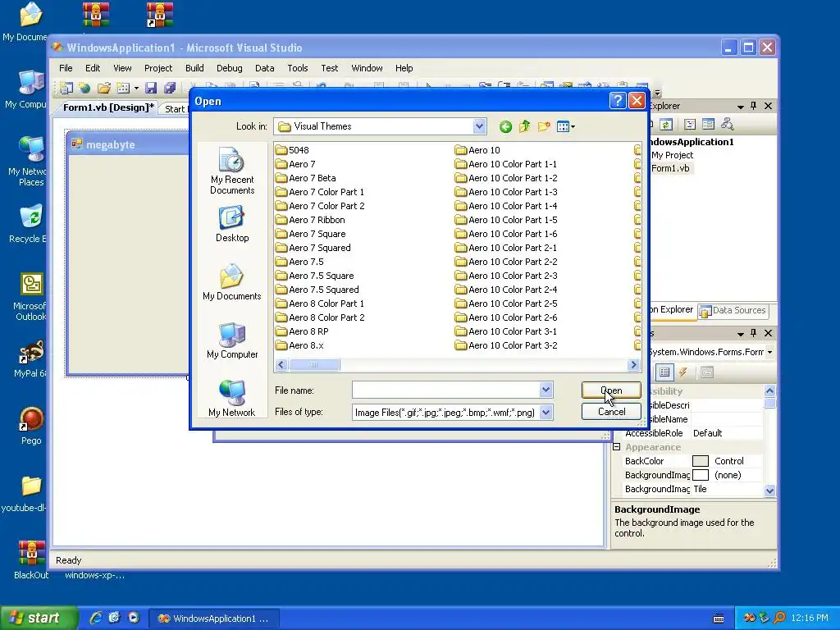Click the Open File toolbar icon
This screenshot has width=840, height=630.
pos(104,88)
